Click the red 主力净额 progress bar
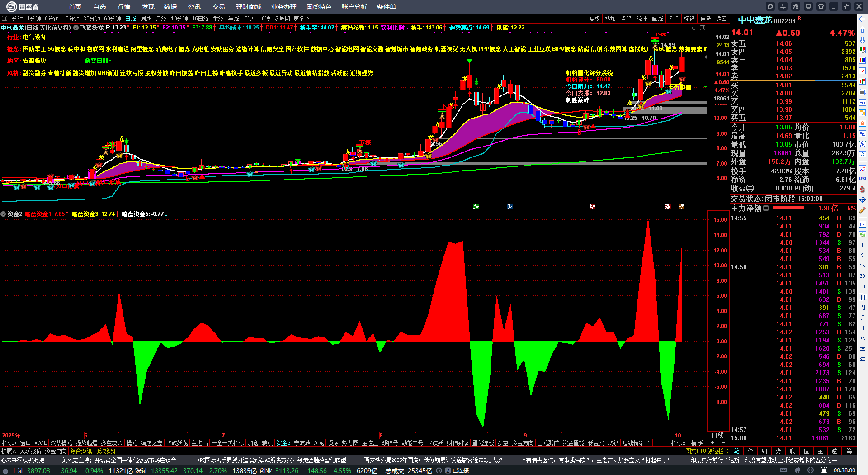 point(788,208)
